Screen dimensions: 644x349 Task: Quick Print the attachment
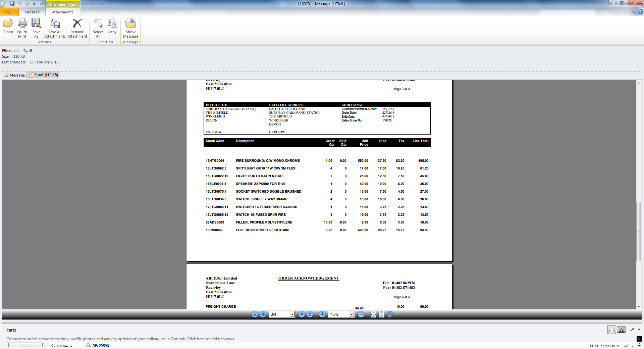(22, 28)
